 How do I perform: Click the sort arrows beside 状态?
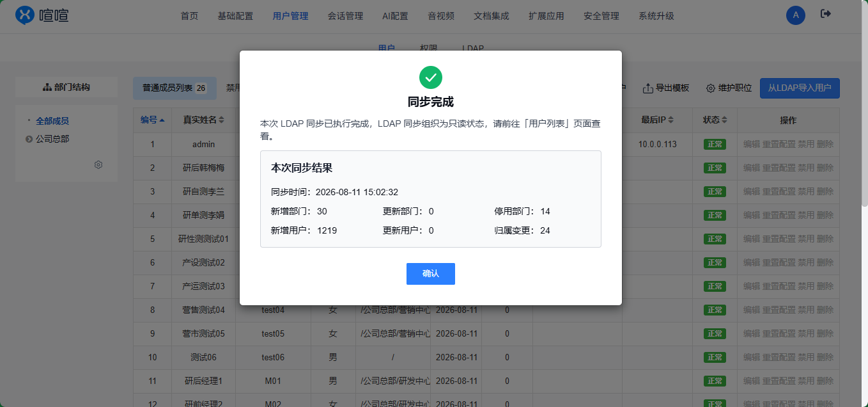pos(725,120)
